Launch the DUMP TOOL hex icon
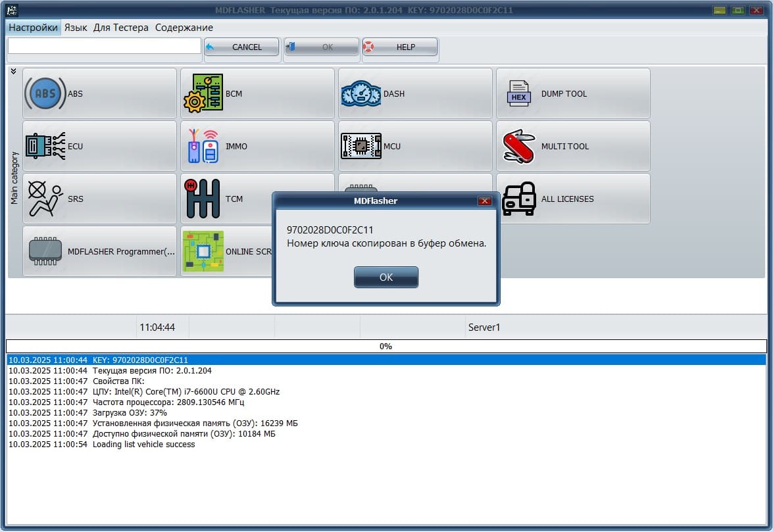 pyautogui.click(x=573, y=93)
